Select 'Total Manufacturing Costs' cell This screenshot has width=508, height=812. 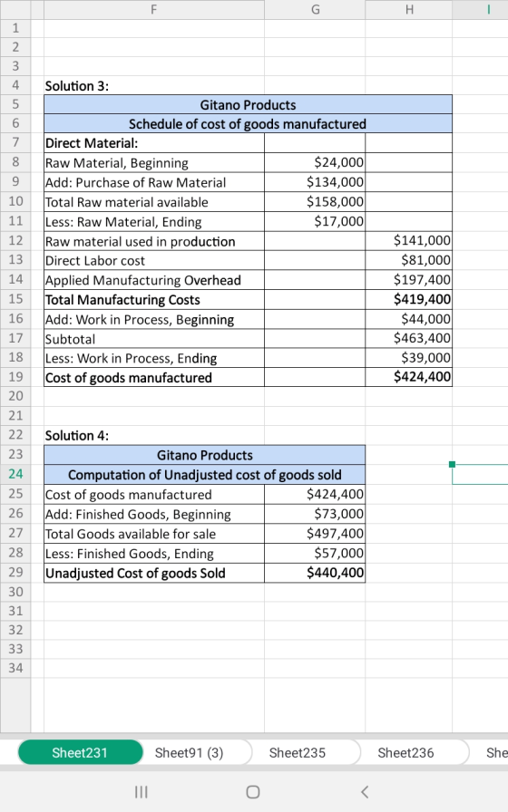(154, 300)
